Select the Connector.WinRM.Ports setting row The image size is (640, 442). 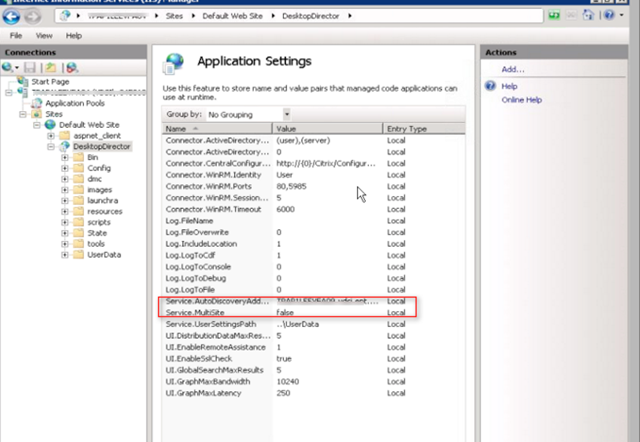[313, 186]
